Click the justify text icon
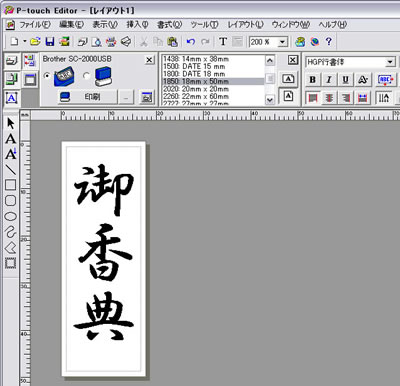Image resolution: width=400 pixels, height=386 pixels. pos(362,98)
